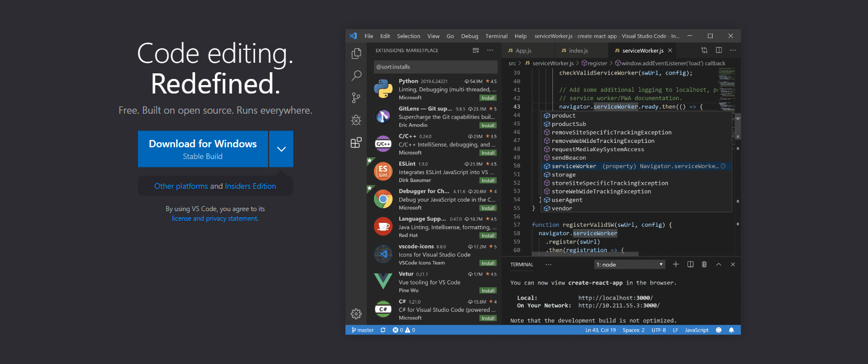
Task: Click Spaces: 2 in status bar
Action: tap(634, 330)
